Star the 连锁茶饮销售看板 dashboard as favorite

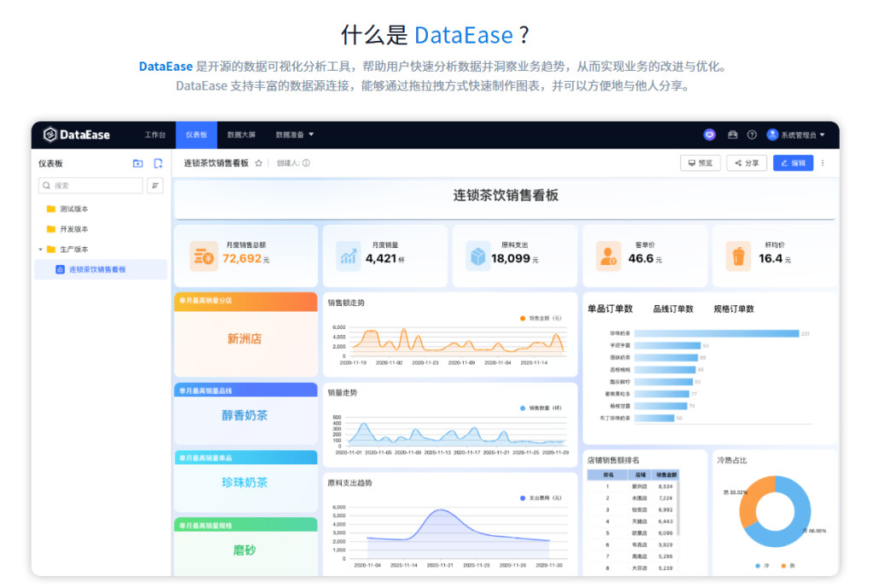(258, 164)
